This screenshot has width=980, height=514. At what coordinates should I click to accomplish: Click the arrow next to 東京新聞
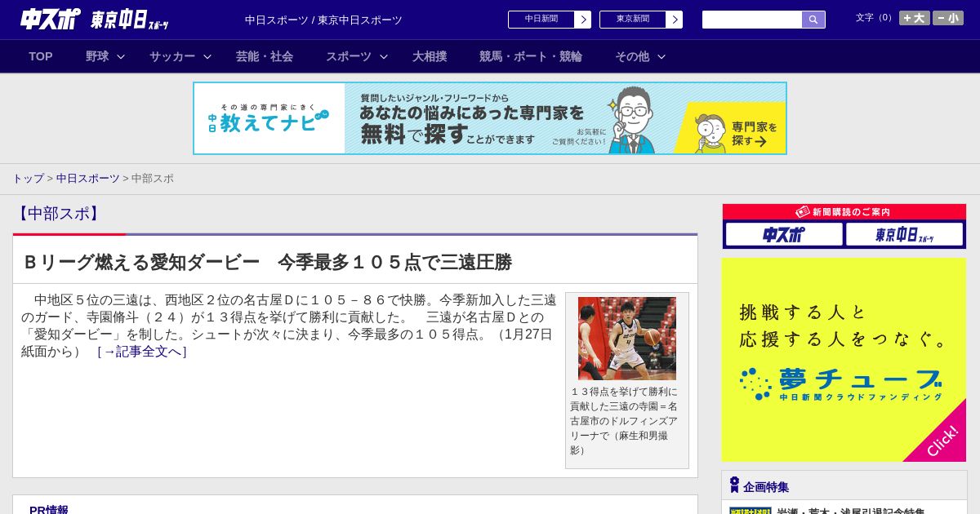pos(674,20)
